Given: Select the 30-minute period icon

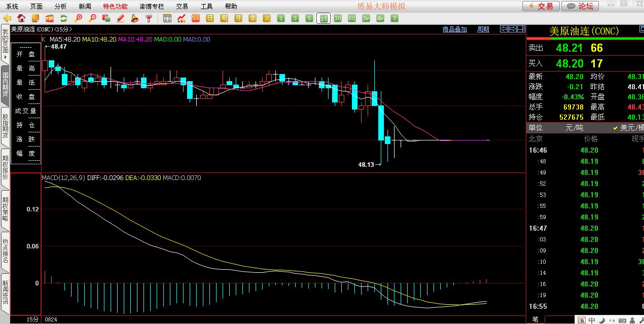Looking at the screenshot, I should (x=337, y=19).
